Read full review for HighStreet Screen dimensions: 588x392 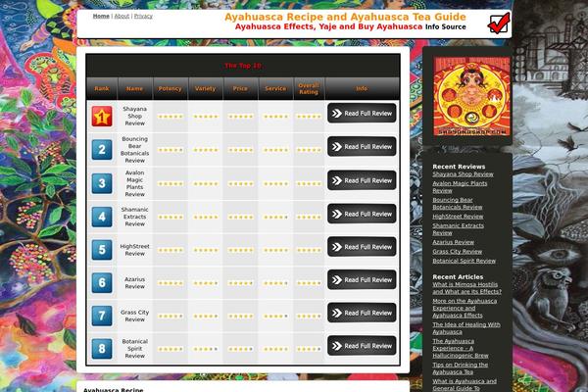tap(362, 247)
